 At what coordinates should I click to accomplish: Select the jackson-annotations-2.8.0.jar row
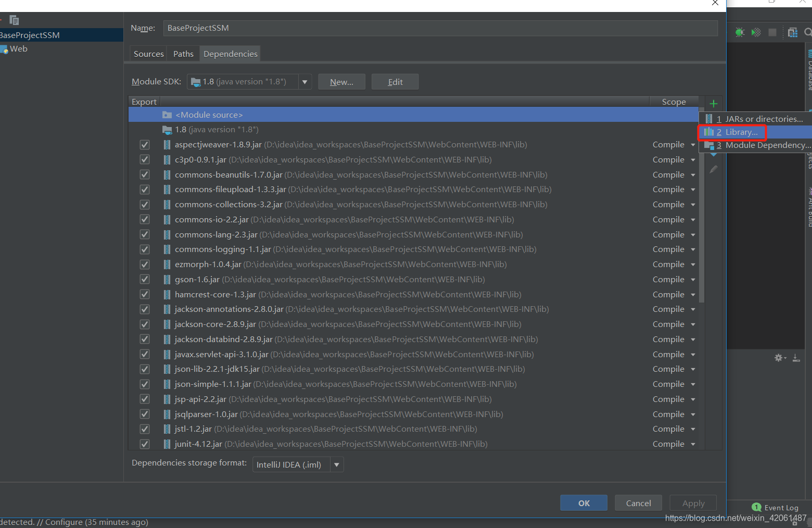pos(413,309)
